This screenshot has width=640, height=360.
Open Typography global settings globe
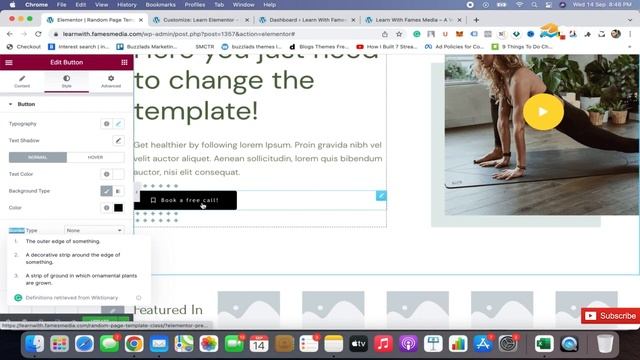click(107, 124)
